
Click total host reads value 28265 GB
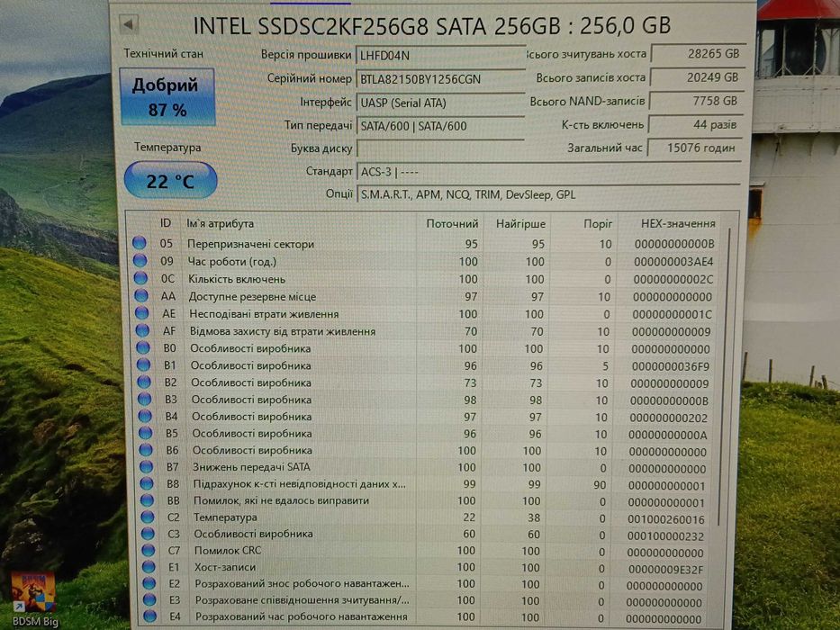pyautogui.click(x=698, y=54)
